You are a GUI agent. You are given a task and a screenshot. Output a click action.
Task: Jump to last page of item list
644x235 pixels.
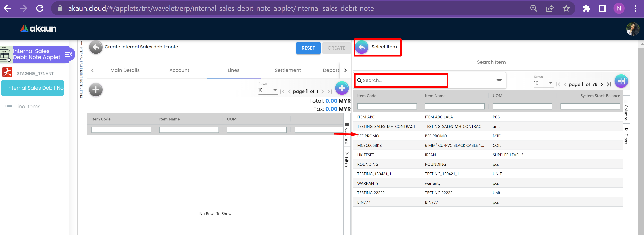point(609,84)
